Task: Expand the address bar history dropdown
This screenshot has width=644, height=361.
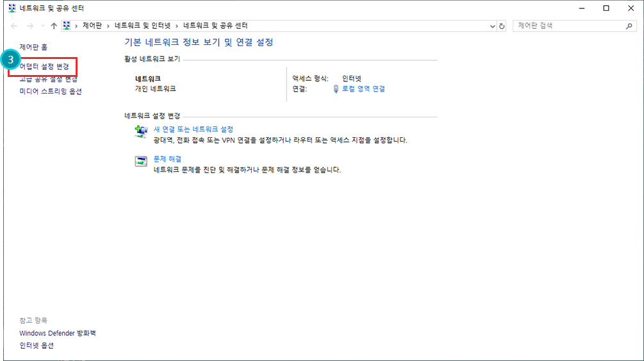Action: [x=492, y=26]
